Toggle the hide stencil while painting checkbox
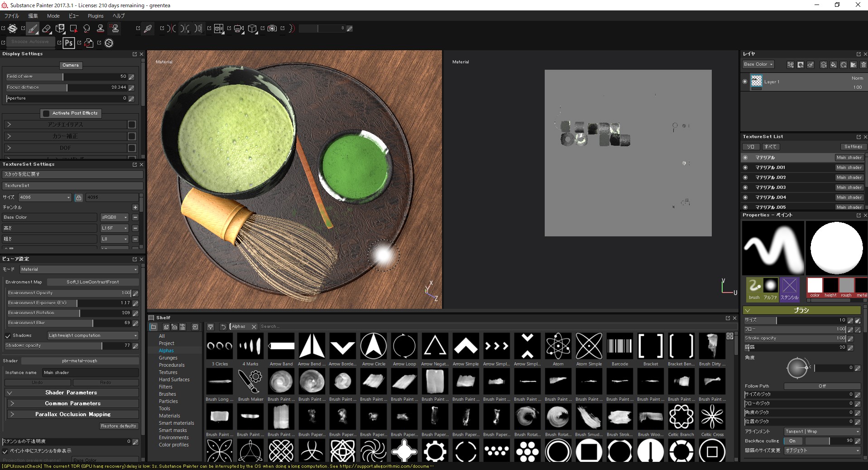 pyautogui.click(x=5, y=451)
